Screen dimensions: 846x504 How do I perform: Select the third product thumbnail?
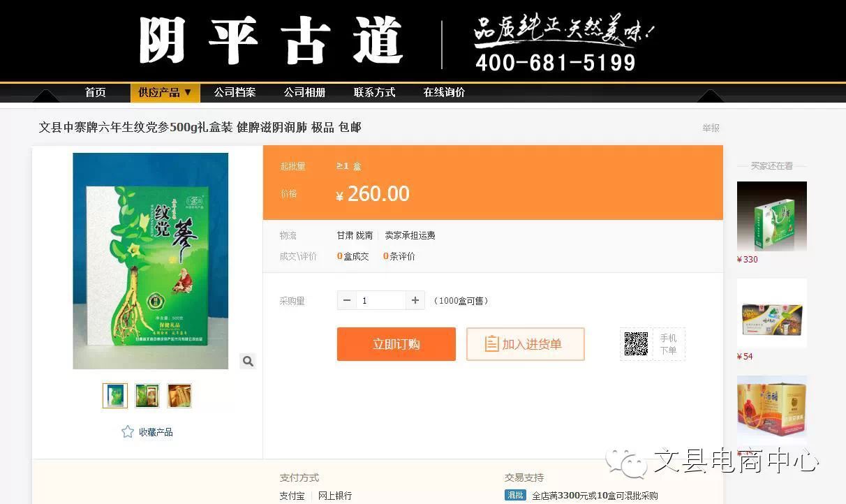[179, 396]
